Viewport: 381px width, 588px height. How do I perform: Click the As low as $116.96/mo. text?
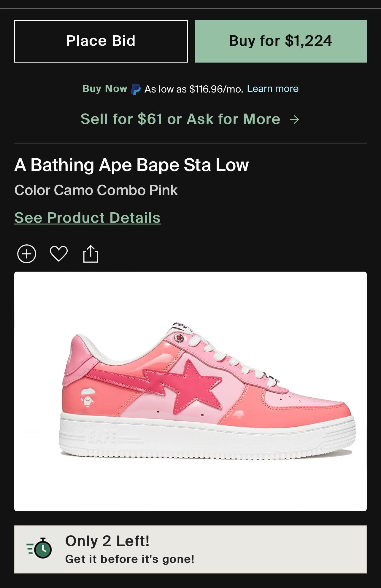tap(193, 89)
